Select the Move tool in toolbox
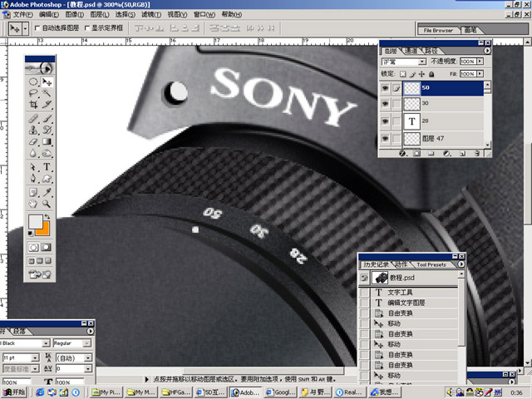 47,81
